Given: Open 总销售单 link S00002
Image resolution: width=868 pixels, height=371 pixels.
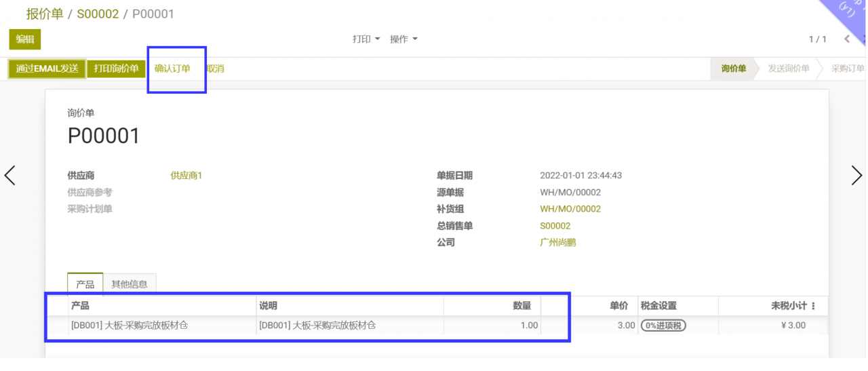Looking at the screenshot, I should 555,226.
